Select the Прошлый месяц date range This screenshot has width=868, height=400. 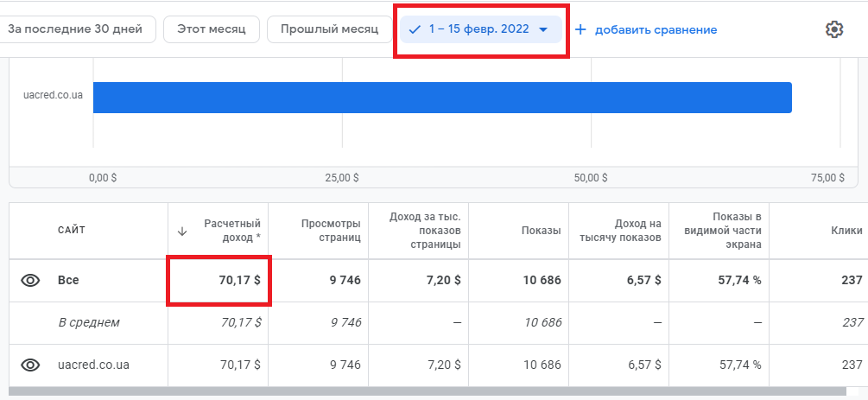coord(329,29)
